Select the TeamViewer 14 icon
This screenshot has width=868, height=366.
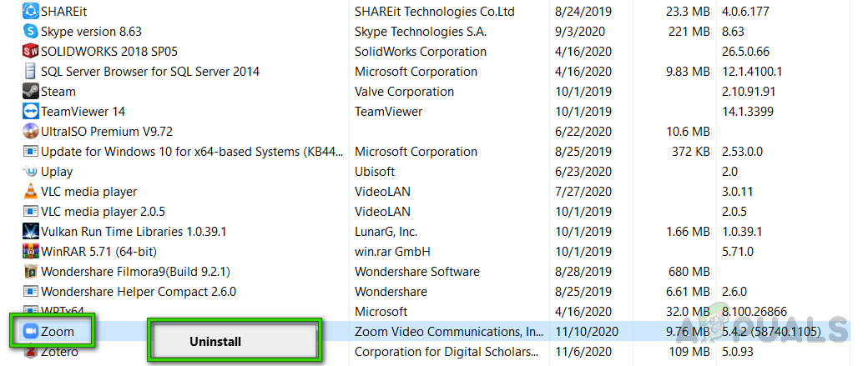30,112
